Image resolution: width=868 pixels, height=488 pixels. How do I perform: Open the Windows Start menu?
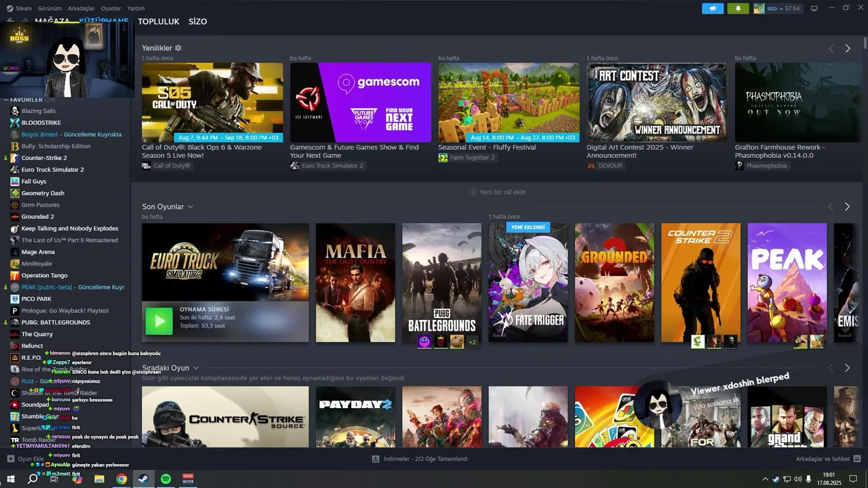(x=9, y=479)
